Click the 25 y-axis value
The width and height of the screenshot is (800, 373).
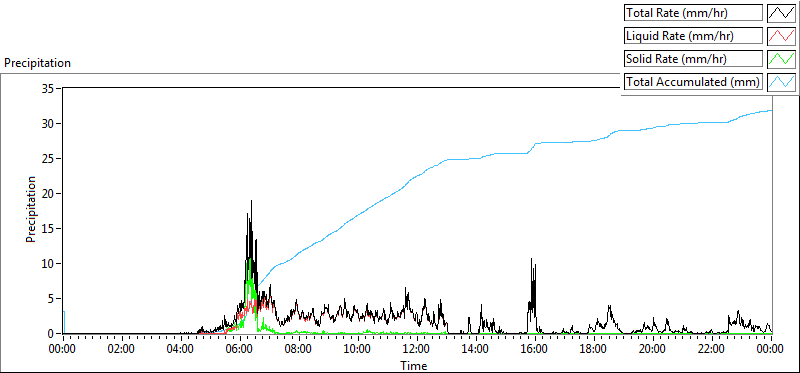(x=49, y=158)
